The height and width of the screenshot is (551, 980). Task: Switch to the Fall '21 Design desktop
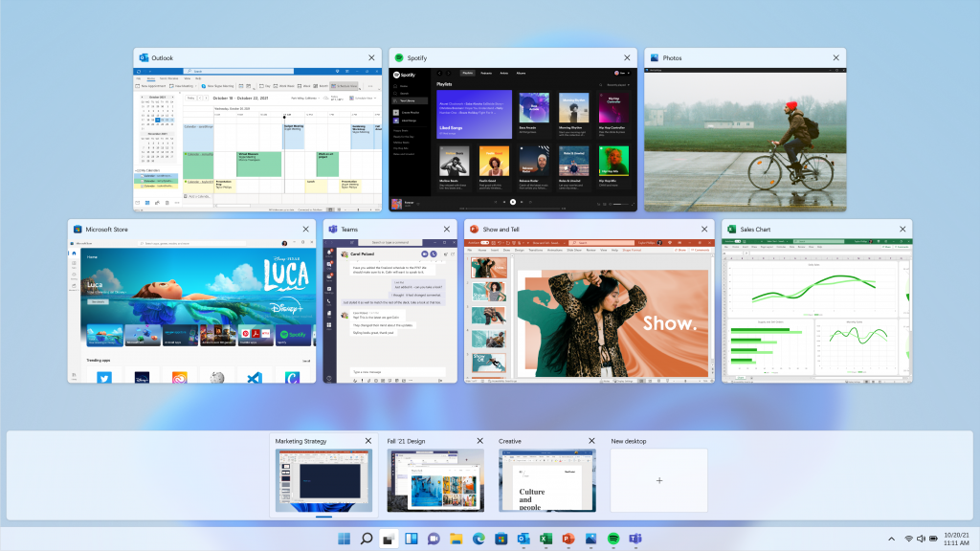click(435, 480)
